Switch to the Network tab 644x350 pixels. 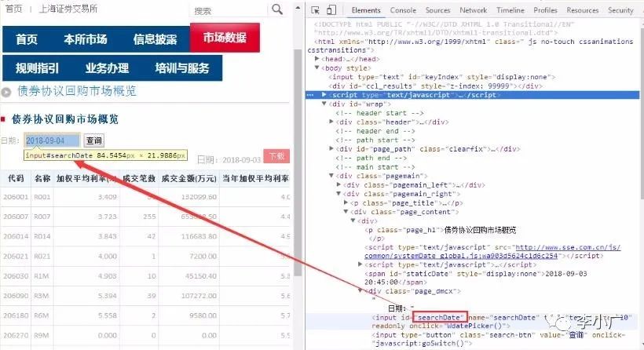(x=473, y=10)
